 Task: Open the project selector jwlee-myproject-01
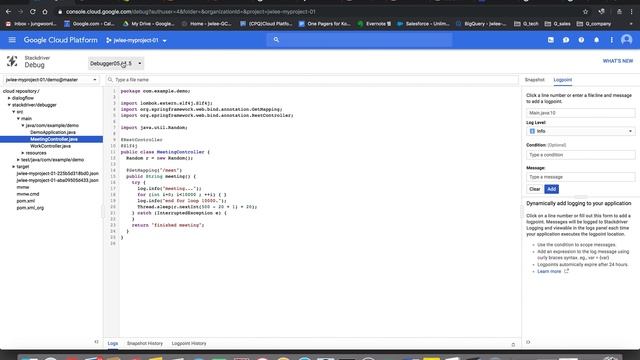(x=136, y=40)
